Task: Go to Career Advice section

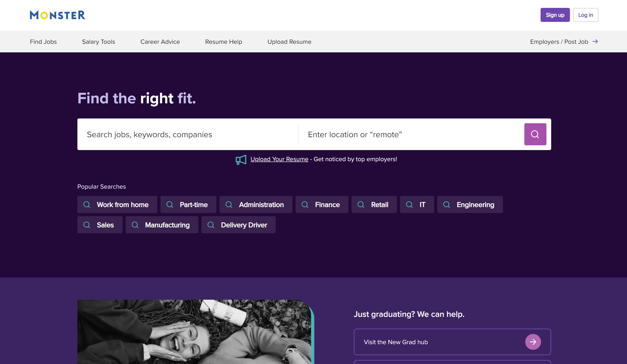Action: [160, 42]
